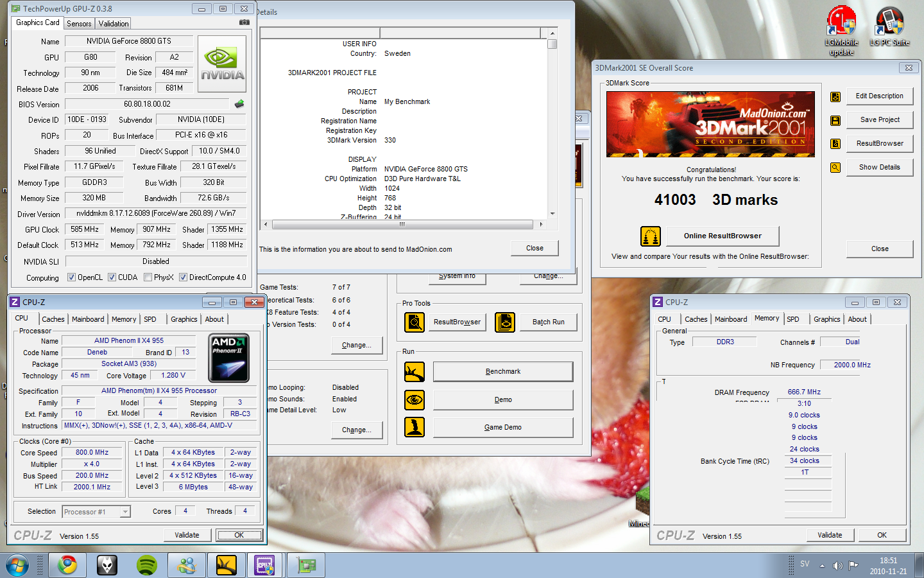Toggle the PhysX checkbox in GPU-Z
Viewport: 924px width, 578px height.
tap(148, 277)
